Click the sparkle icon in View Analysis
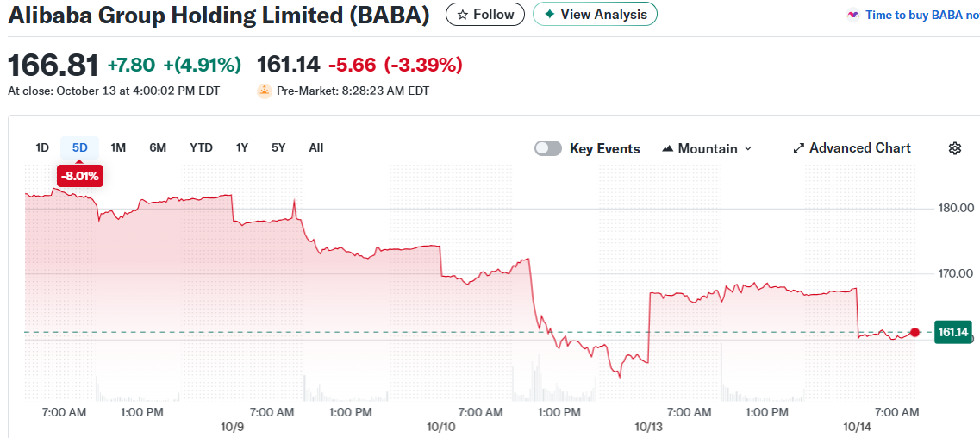 point(549,15)
